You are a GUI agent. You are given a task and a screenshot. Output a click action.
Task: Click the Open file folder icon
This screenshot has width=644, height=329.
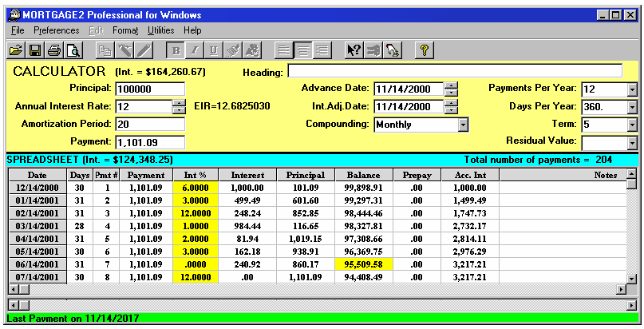point(16,50)
